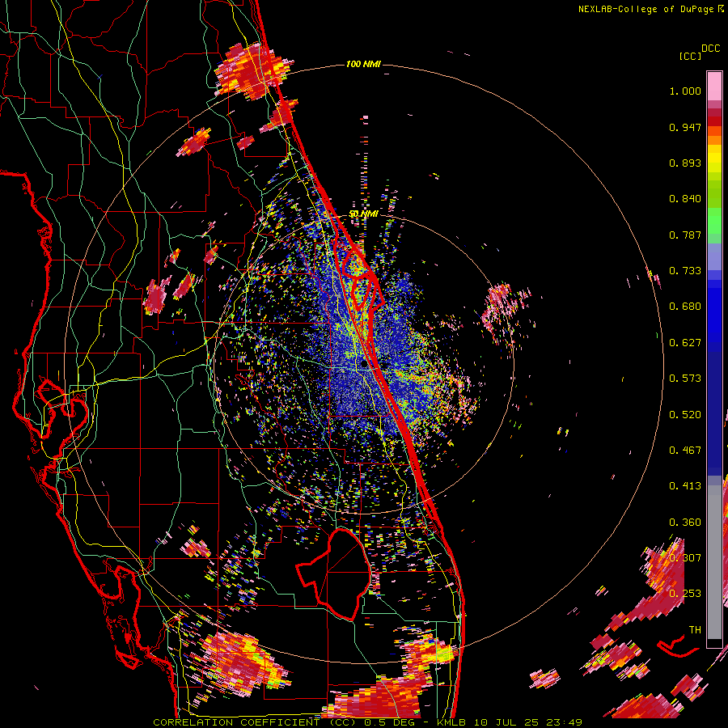This screenshot has width=728, height=728.
Task: Click the [CC] units label
Action: coord(691,56)
